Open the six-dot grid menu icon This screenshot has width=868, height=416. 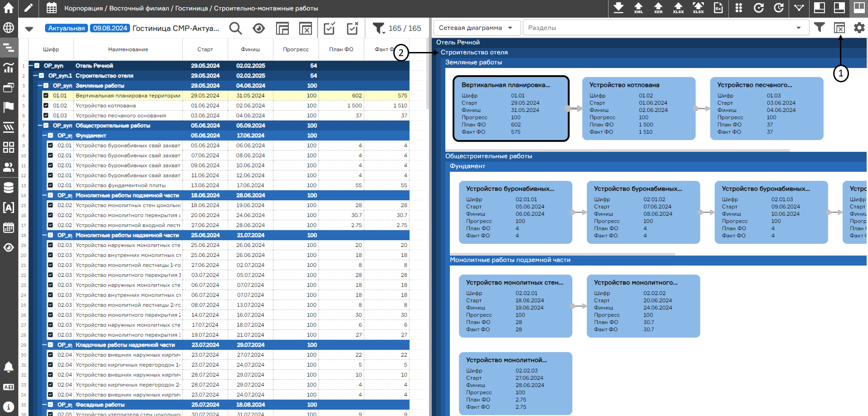point(739,8)
